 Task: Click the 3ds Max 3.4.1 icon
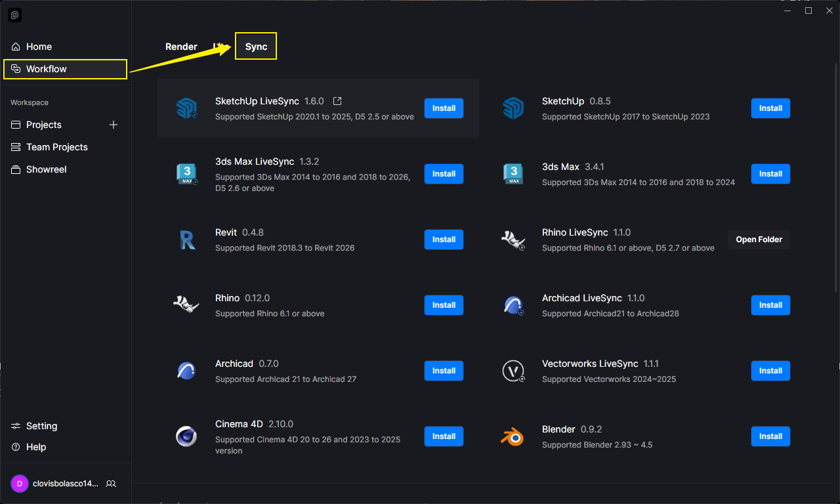coord(513,174)
